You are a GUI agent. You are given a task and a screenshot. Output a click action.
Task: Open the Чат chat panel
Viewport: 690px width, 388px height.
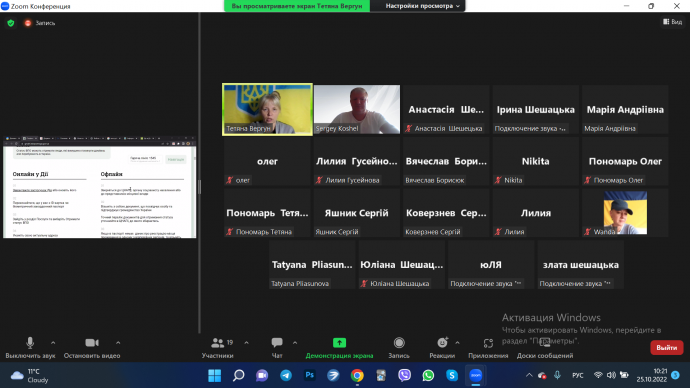pyautogui.click(x=277, y=348)
